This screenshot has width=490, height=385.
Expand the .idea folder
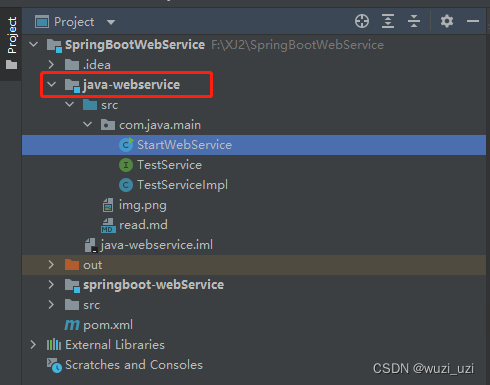click(51, 64)
